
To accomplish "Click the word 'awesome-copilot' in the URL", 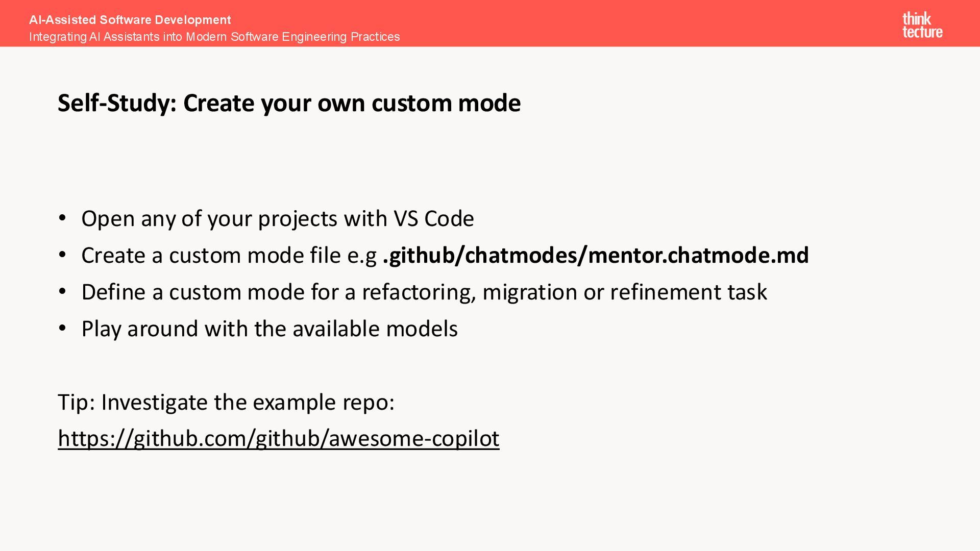I will [413, 438].
